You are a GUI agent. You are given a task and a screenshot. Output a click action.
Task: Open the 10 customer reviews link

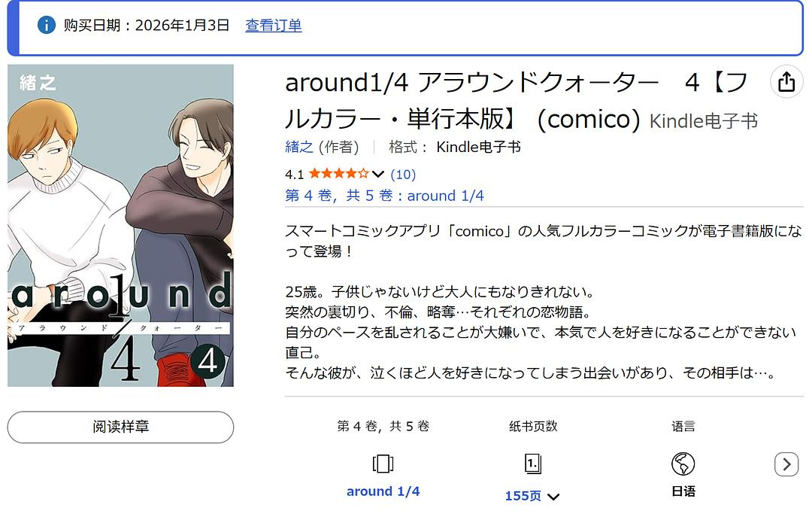coord(403,174)
